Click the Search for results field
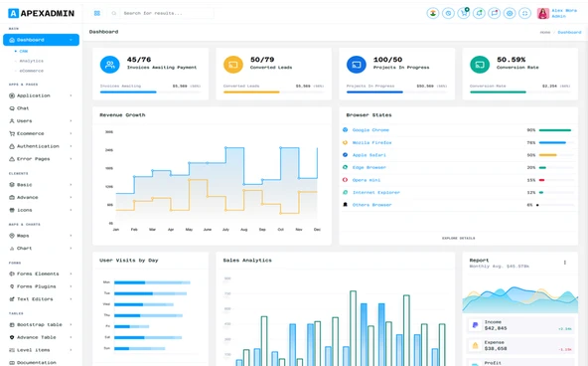 point(167,13)
